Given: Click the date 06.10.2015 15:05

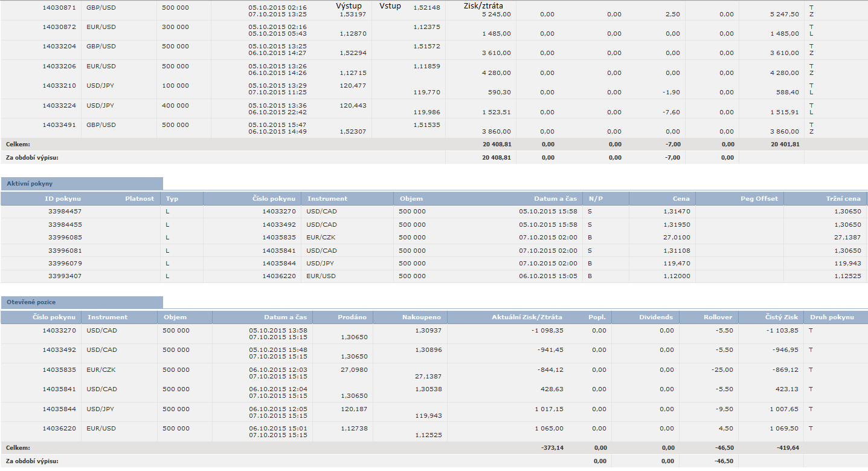Looking at the screenshot, I should pos(548,276).
